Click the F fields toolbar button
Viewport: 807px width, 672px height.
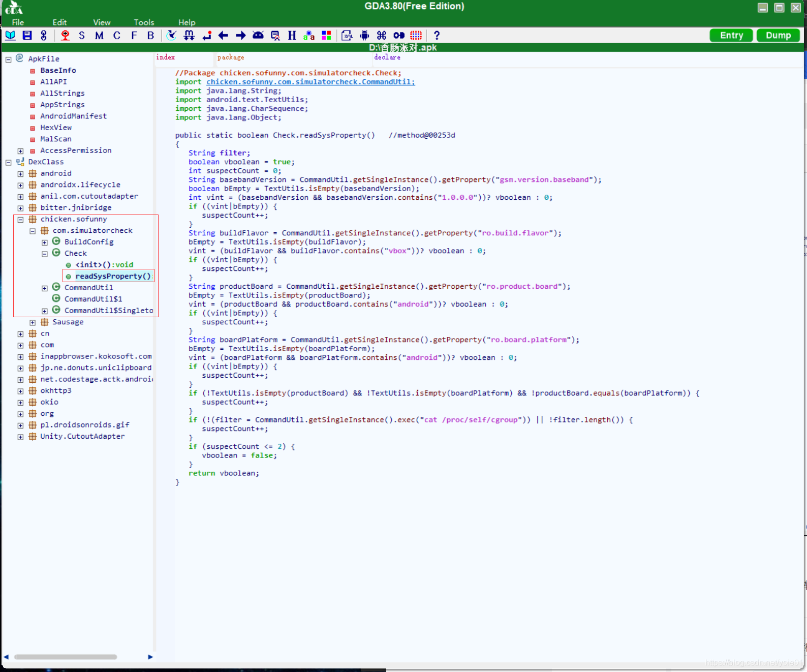134,36
